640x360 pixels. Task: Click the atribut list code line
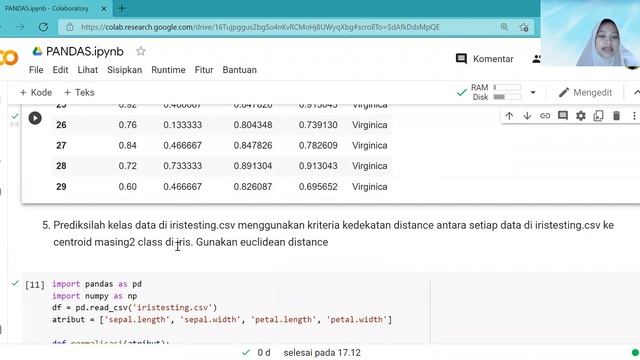click(222, 319)
